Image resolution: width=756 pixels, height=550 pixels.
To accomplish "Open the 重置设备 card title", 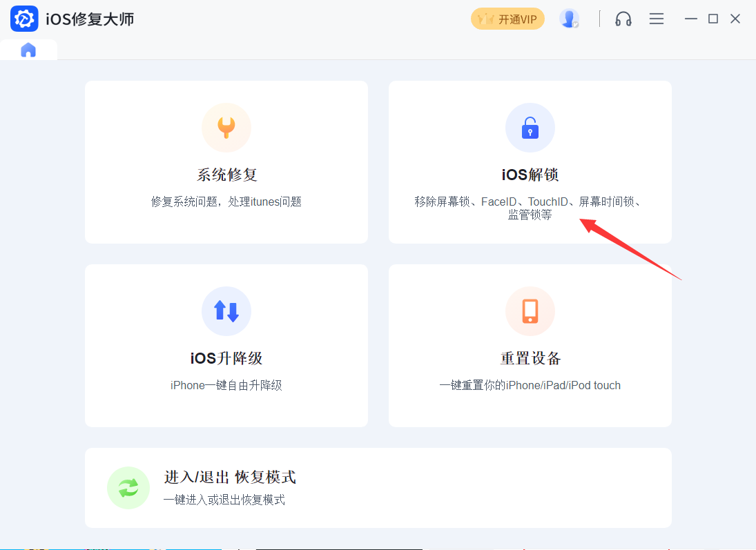I will 530,358.
